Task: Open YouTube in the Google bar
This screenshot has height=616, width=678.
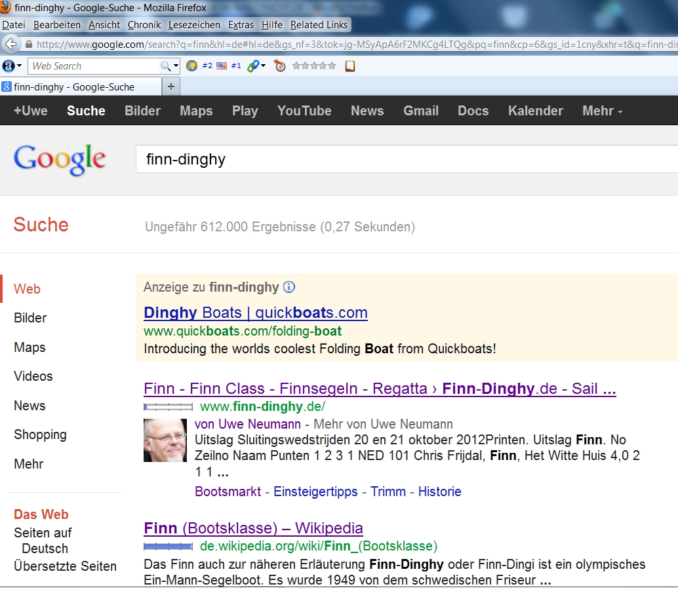Action: coord(304,111)
